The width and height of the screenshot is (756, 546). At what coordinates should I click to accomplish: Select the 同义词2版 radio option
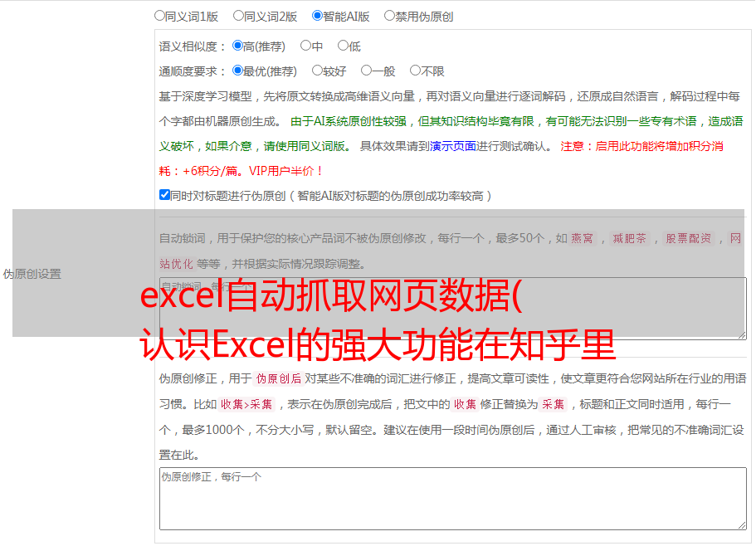coord(238,16)
